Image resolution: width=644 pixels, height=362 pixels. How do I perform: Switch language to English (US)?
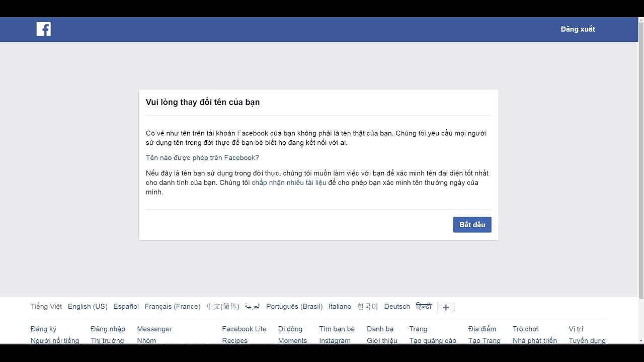tap(88, 306)
